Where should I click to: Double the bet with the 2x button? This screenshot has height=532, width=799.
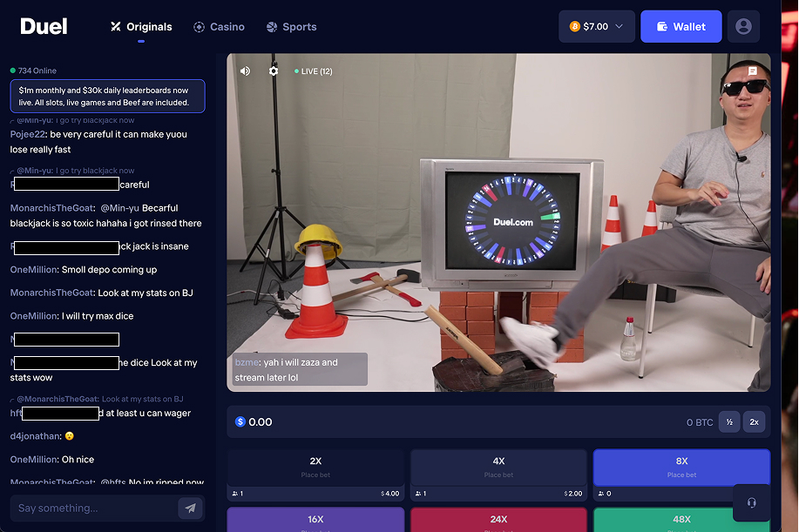point(754,421)
